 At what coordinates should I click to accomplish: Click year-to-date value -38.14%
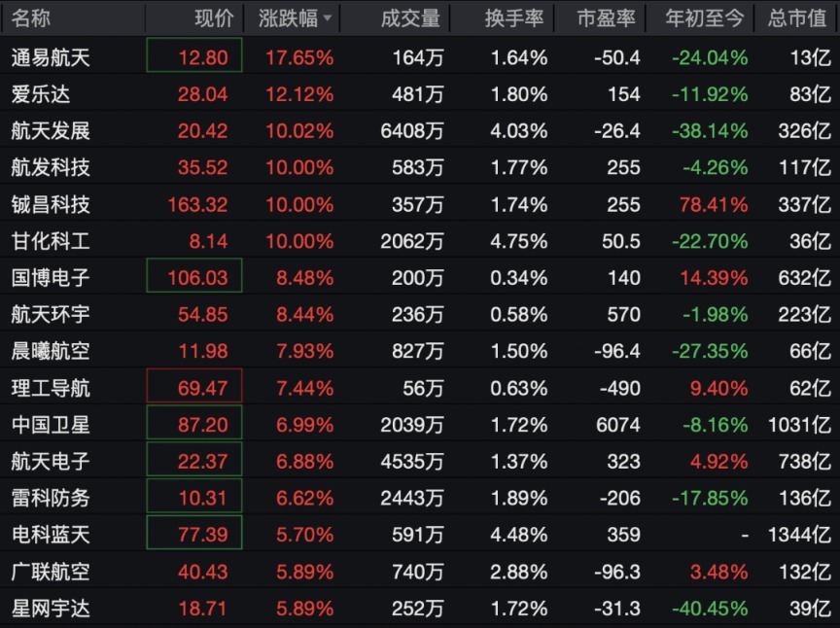710,130
